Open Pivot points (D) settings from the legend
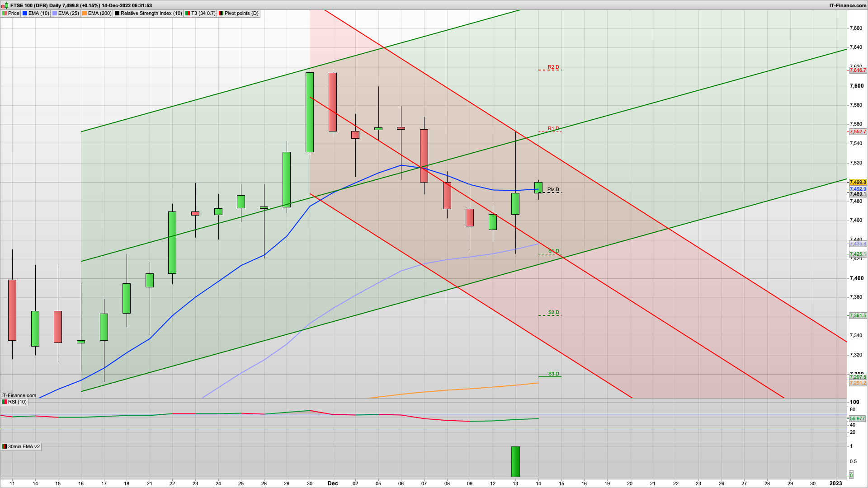Image resolution: width=868 pixels, height=488 pixels. pyautogui.click(x=239, y=13)
